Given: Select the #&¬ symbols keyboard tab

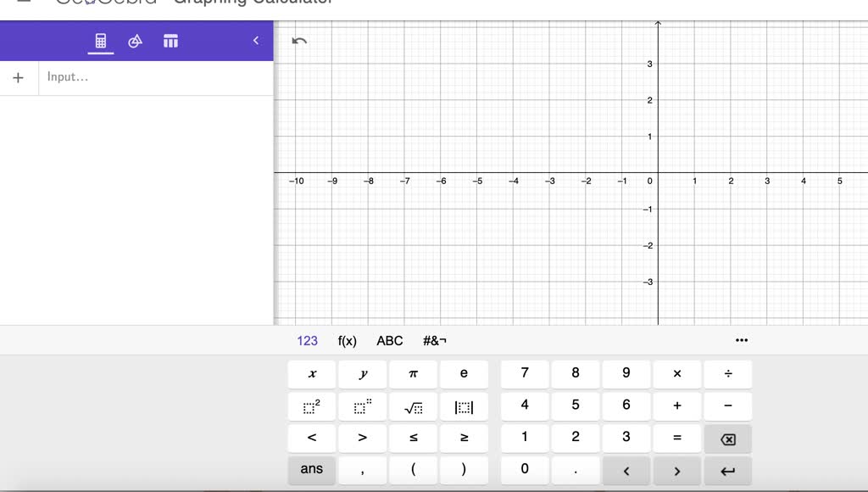Looking at the screenshot, I should (435, 341).
